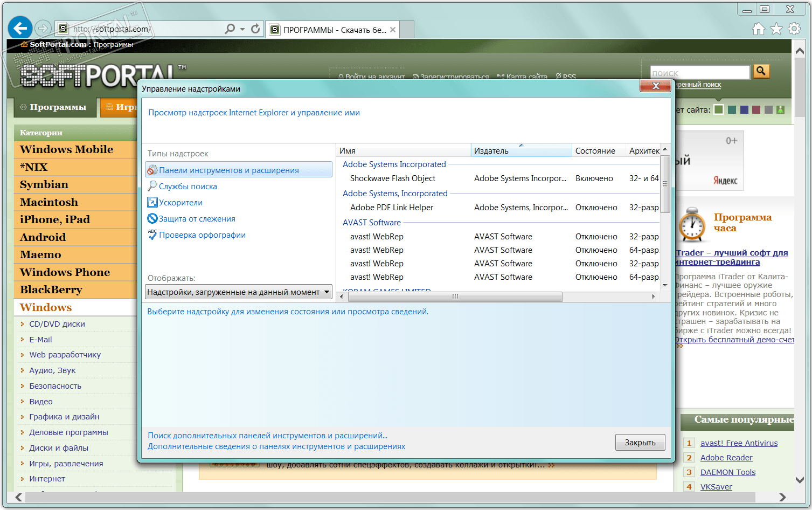
Task: Click the browser address bar URL
Action: point(111,29)
